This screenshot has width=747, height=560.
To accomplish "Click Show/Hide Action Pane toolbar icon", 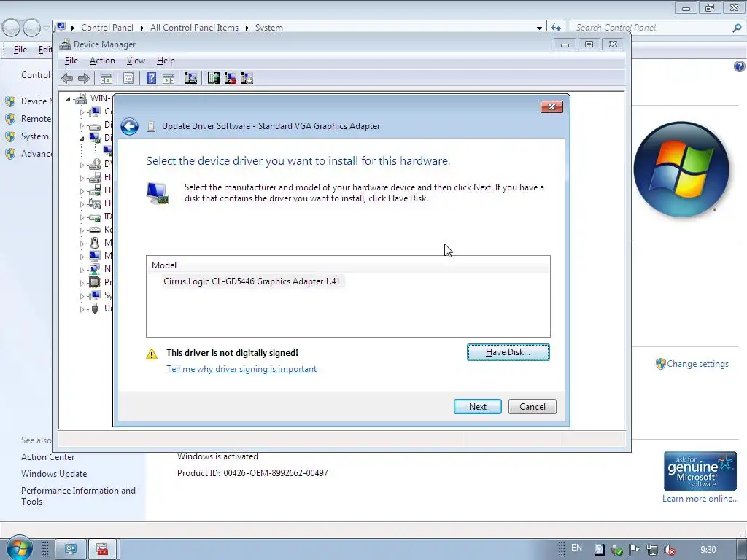I will [x=169, y=79].
